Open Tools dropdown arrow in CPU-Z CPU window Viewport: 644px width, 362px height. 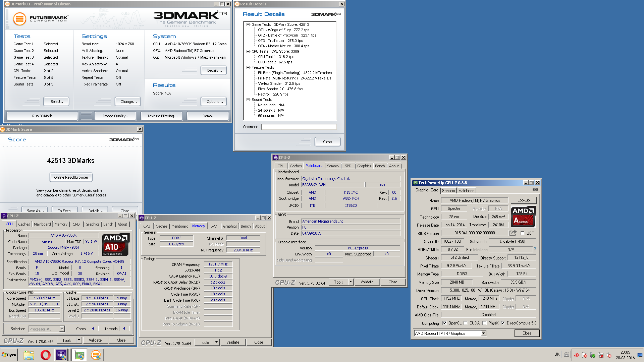79,340
